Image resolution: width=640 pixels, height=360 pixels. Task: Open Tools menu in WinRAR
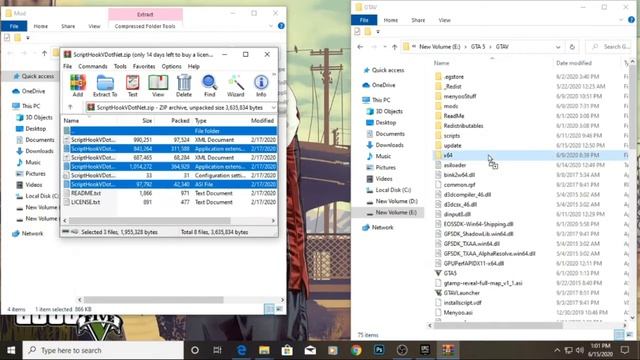[120, 66]
